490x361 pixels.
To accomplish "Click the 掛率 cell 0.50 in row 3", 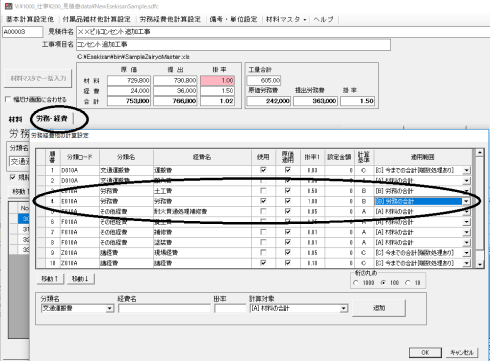I will [x=312, y=191].
